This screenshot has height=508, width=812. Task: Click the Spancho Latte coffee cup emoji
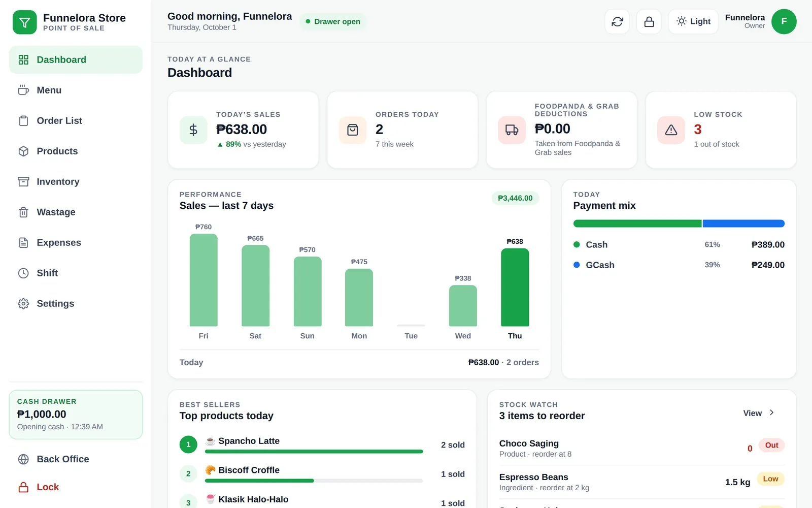tap(210, 441)
